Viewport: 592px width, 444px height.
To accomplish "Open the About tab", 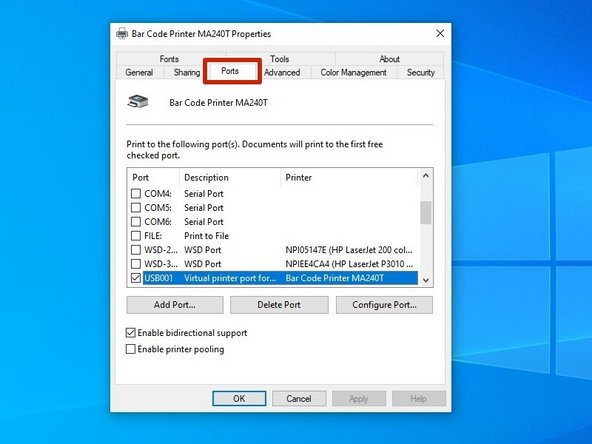I will point(389,59).
